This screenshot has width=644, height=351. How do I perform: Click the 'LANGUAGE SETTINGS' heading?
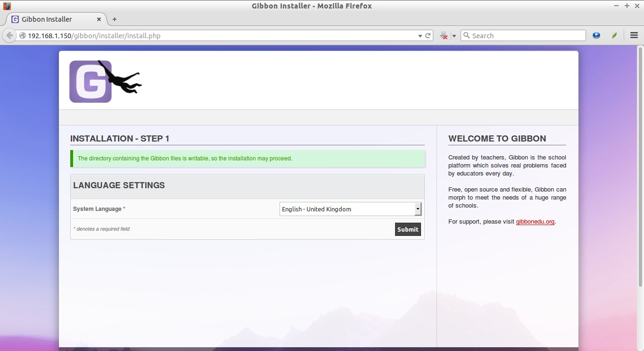point(119,185)
